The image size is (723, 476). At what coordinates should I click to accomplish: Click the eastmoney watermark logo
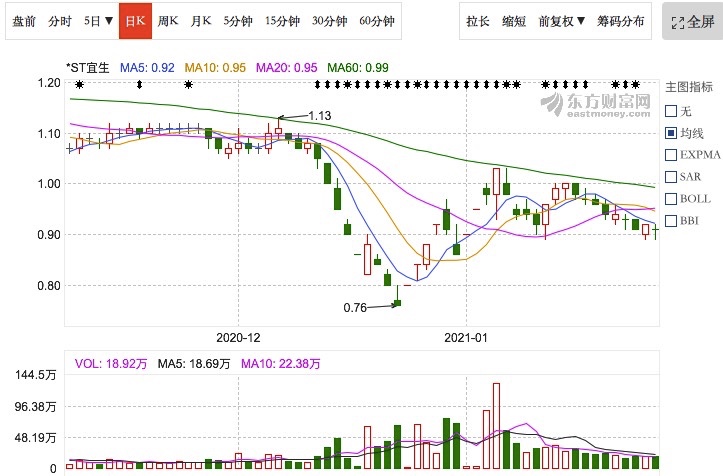[x=596, y=105]
